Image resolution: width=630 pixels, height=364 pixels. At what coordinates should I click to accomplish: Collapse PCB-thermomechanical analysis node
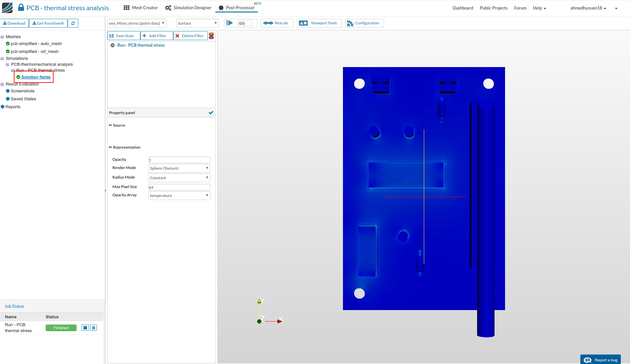click(x=7, y=64)
